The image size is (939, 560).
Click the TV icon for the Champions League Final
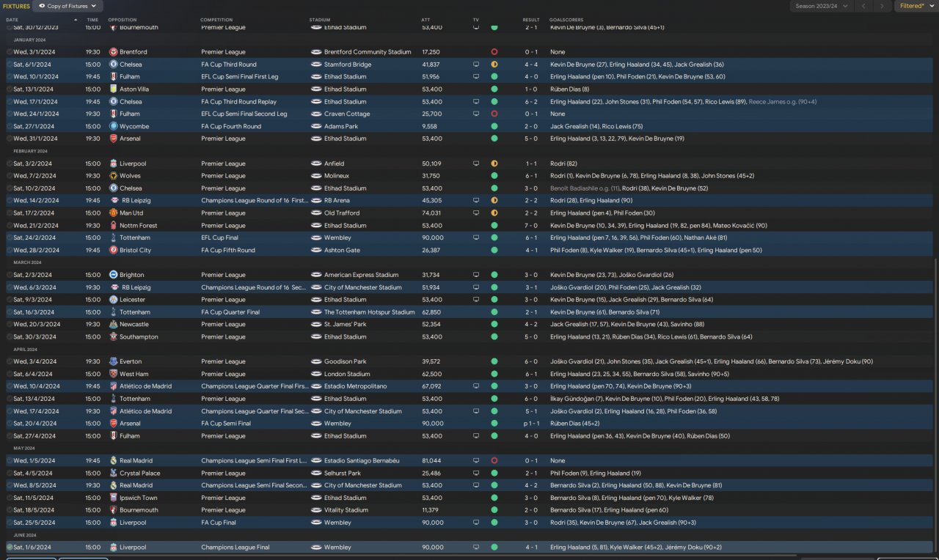[x=476, y=547]
